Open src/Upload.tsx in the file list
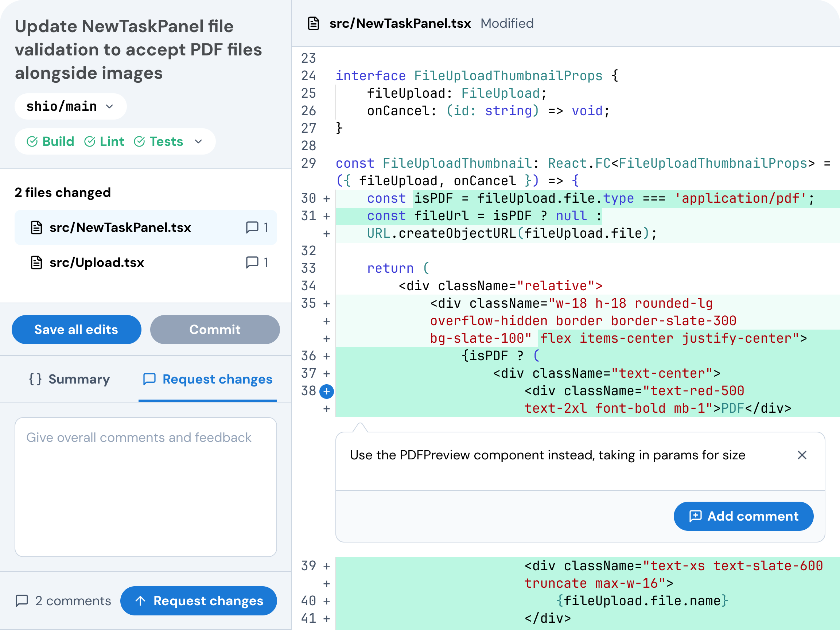Screen dimensions: 840x630 click(x=97, y=262)
